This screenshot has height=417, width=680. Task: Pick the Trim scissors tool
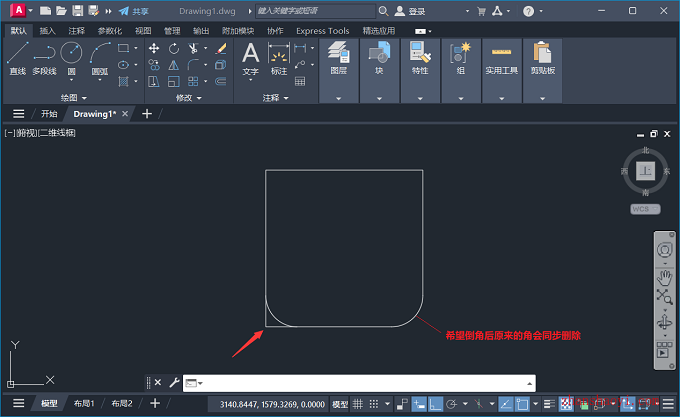193,48
